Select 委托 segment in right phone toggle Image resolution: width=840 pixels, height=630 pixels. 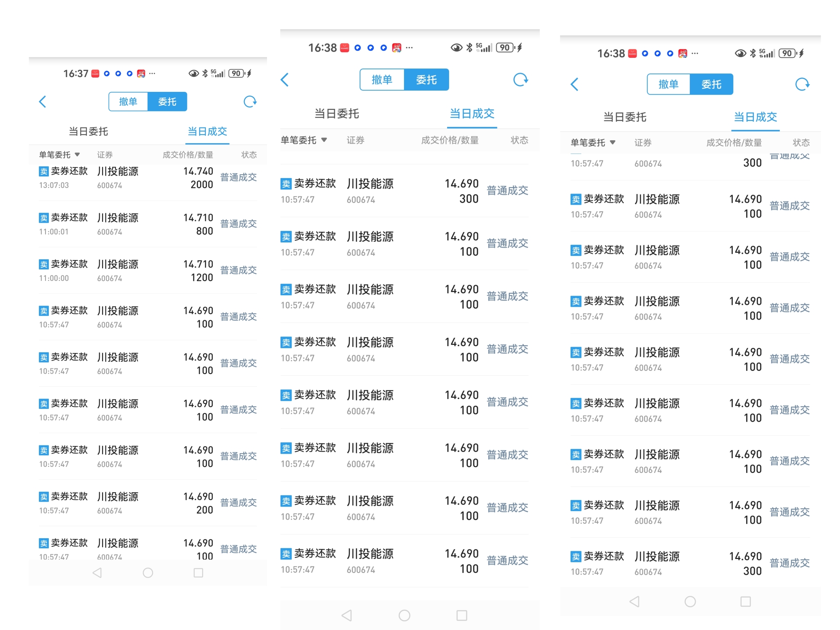711,84
